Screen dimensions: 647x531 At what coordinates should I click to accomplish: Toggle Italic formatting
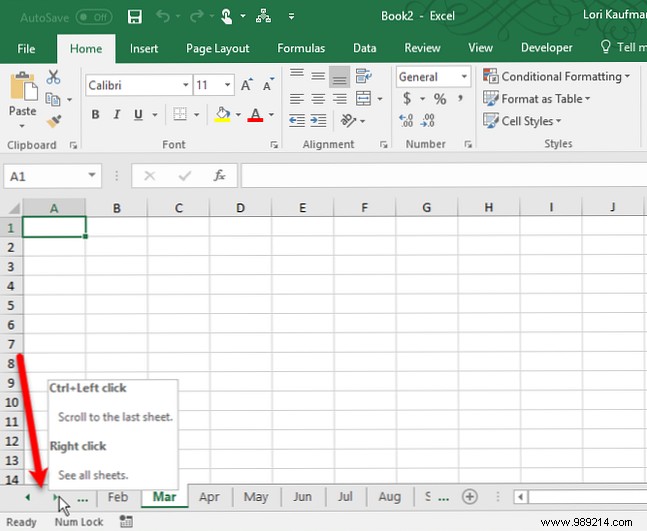[117, 114]
